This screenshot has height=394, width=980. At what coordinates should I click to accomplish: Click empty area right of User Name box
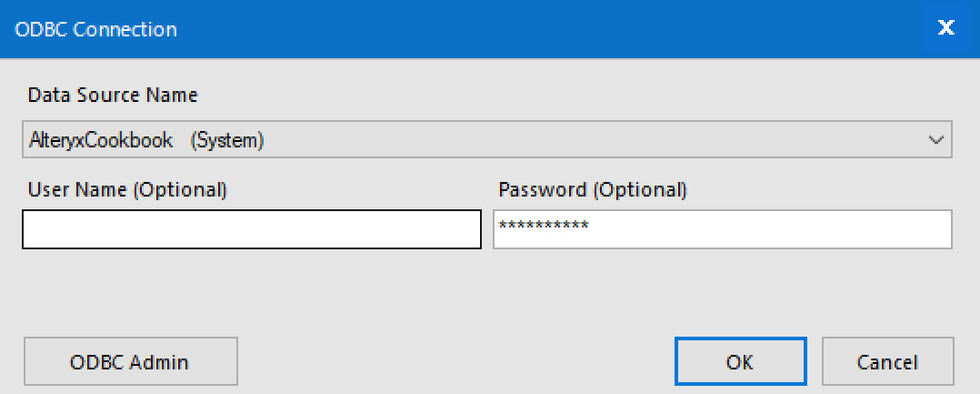(x=487, y=229)
